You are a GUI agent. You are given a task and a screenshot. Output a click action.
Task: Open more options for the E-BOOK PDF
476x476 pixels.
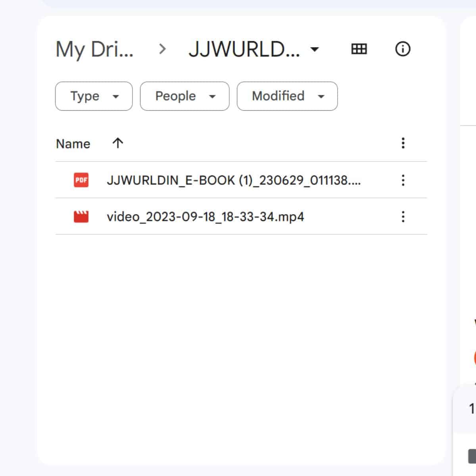coord(403,180)
